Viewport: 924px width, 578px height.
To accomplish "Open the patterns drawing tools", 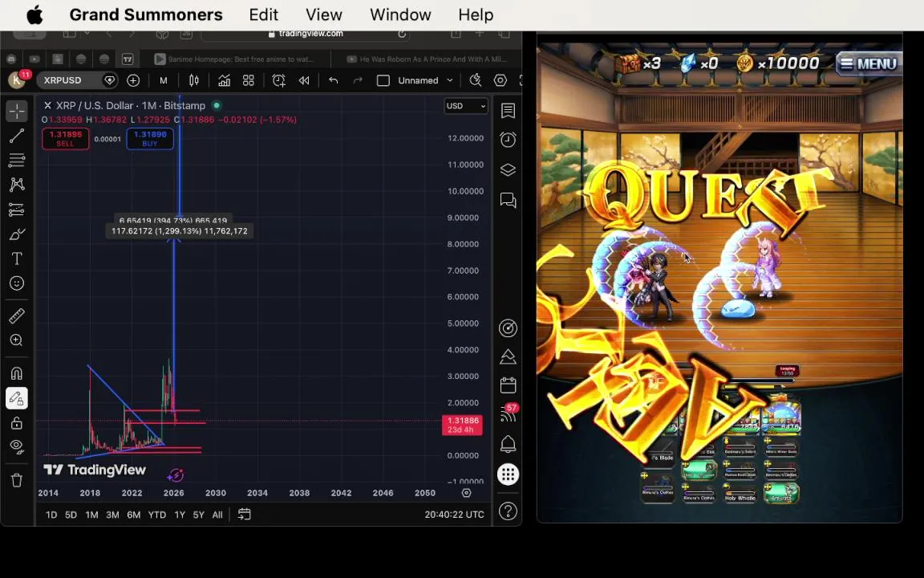I will (x=17, y=185).
